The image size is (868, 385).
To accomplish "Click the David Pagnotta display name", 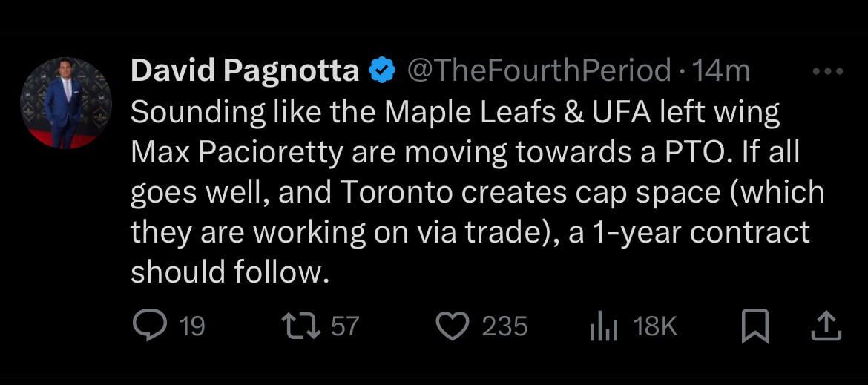I will pyautogui.click(x=245, y=71).
